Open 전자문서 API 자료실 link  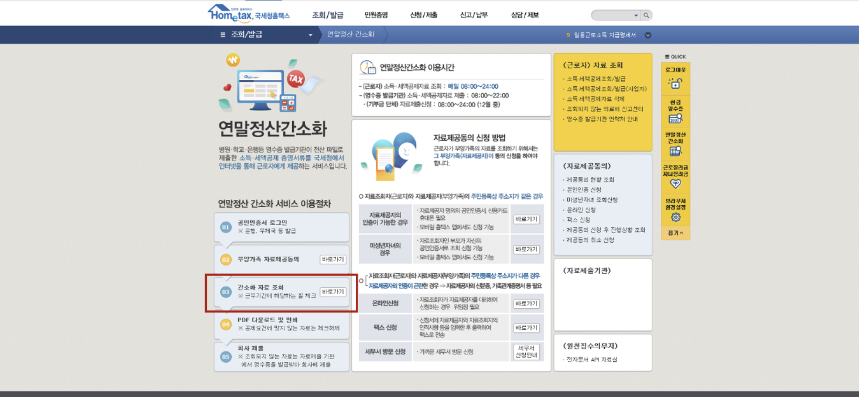[x=592, y=360]
